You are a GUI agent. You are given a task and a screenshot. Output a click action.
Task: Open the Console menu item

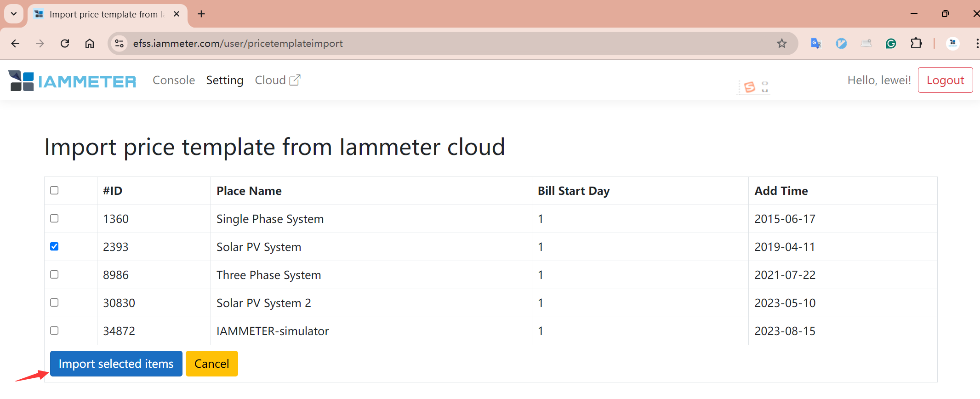(x=174, y=80)
